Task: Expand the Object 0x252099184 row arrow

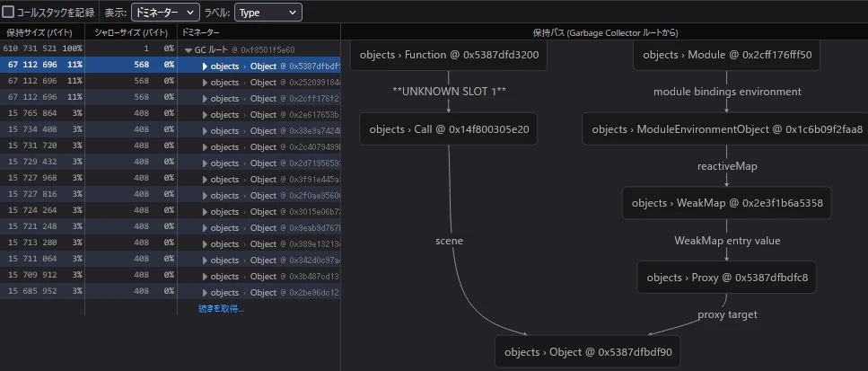Action: point(206,83)
